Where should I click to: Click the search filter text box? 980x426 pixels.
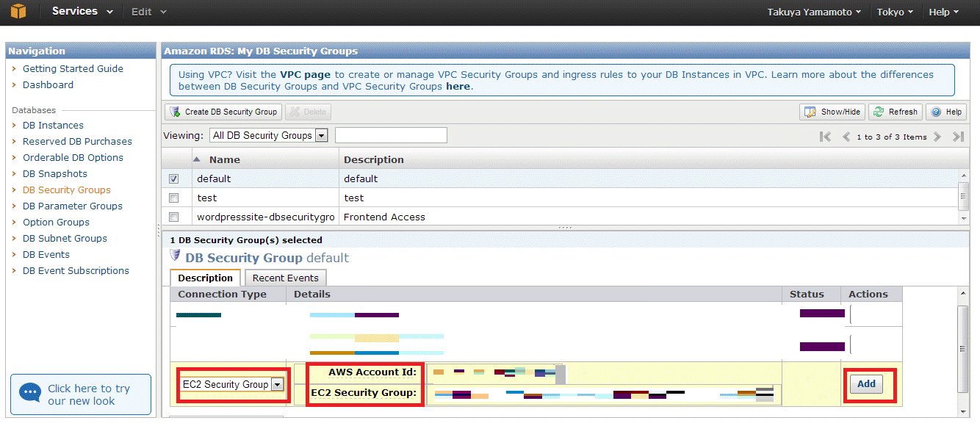(391, 135)
